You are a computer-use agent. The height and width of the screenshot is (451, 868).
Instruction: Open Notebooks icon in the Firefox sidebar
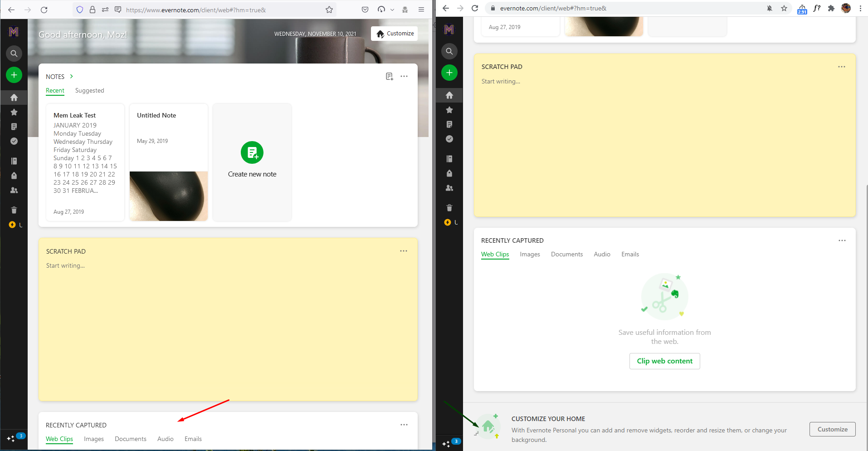point(14,161)
